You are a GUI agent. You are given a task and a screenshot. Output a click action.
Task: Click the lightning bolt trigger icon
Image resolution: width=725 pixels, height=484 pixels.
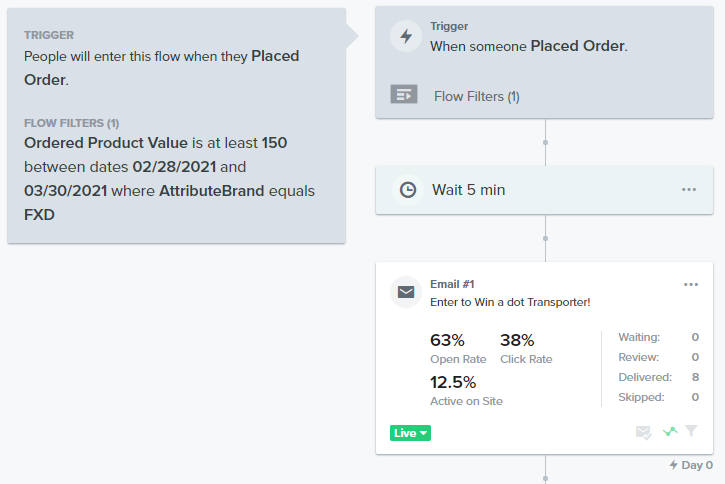click(x=406, y=36)
